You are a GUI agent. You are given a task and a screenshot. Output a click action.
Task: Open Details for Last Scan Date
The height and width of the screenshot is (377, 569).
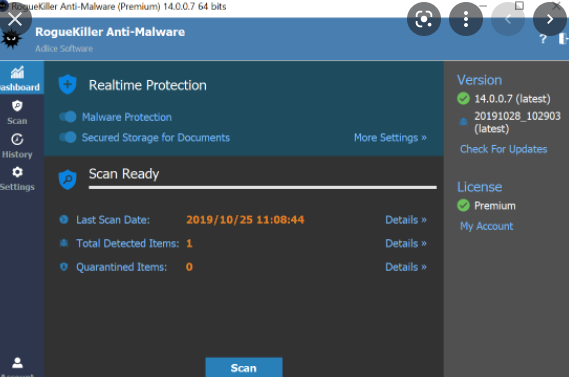pyautogui.click(x=406, y=220)
